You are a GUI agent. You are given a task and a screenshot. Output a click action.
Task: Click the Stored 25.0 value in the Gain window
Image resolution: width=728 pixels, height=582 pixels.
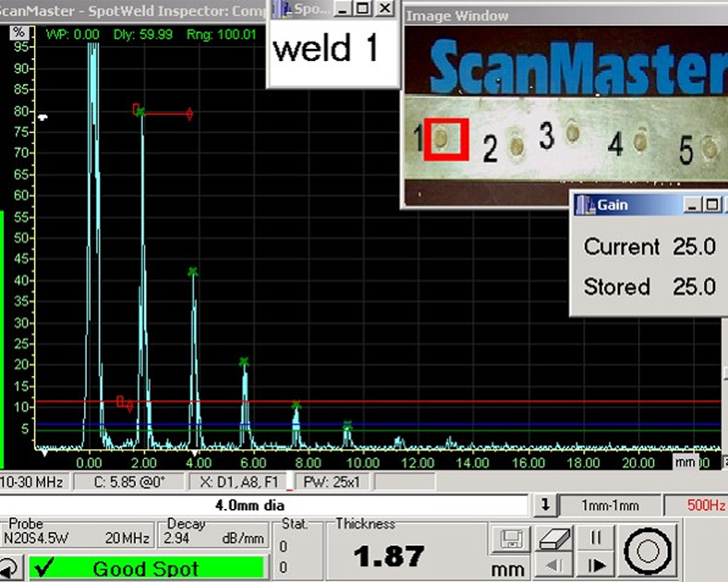(694, 286)
